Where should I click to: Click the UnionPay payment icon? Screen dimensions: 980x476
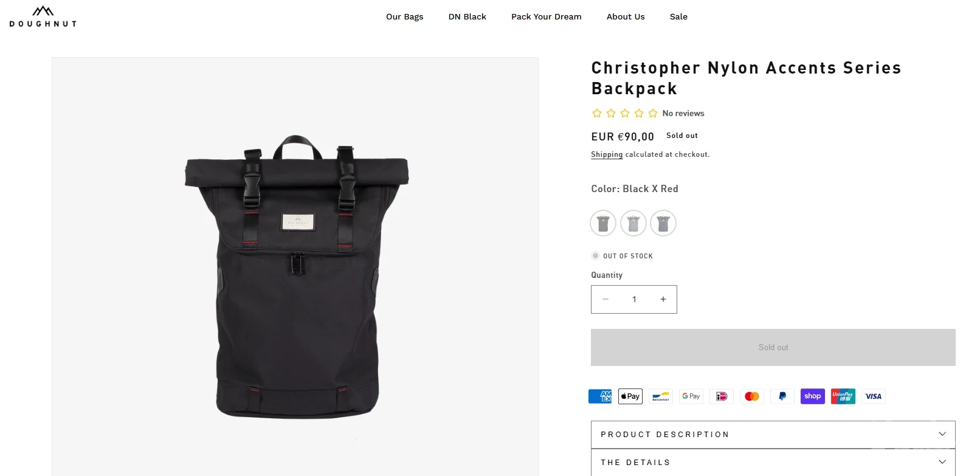pos(843,396)
